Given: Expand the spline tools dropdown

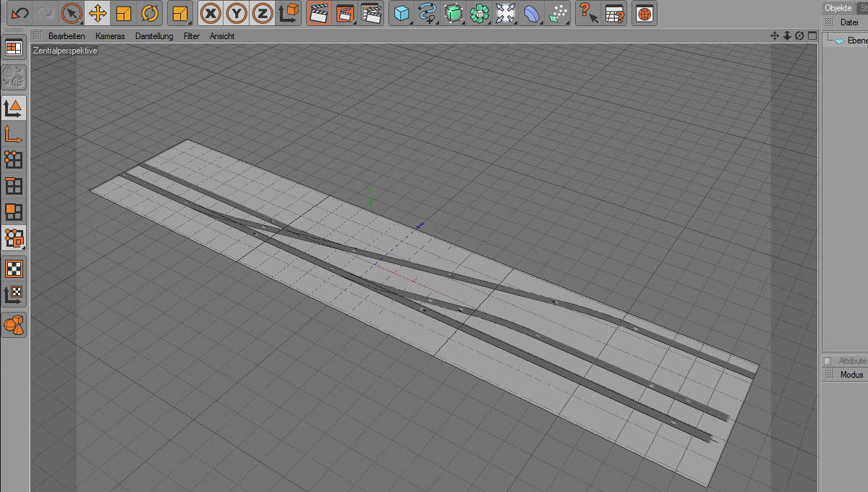Looking at the screenshot, I should point(427,12).
